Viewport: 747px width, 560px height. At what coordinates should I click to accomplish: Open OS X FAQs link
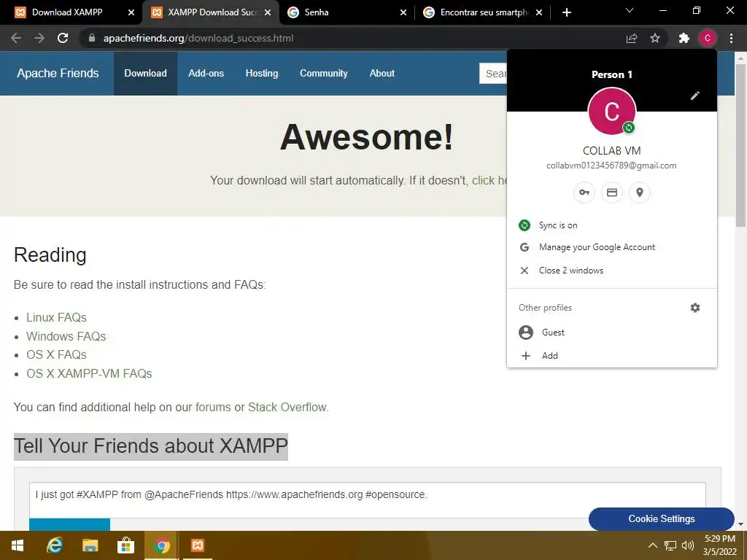(x=56, y=355)
